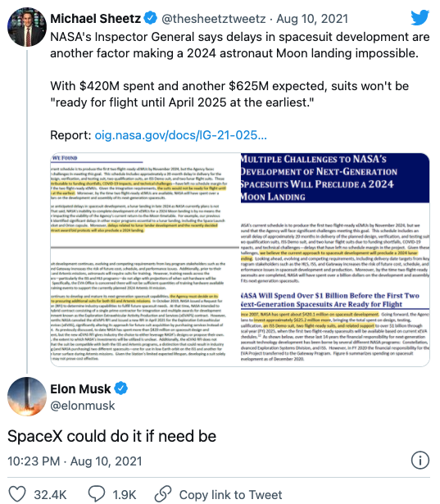Click the 1.9K replies count

pos(125,495)
